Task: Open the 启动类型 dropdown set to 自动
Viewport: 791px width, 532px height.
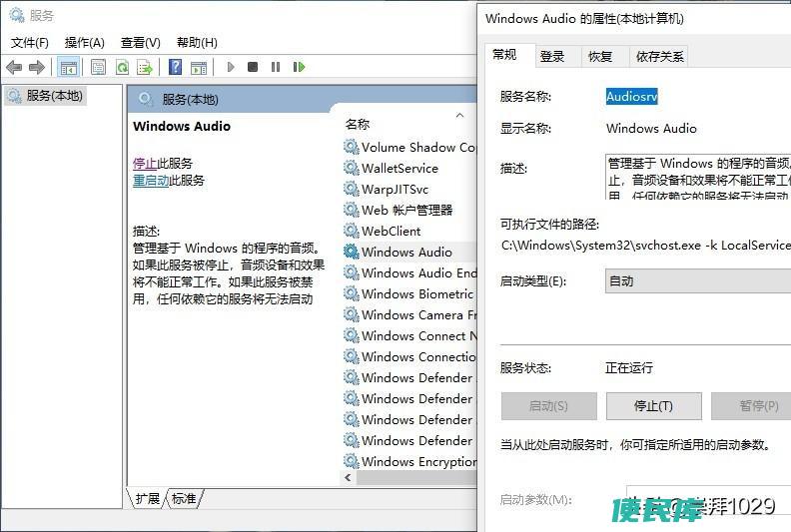Action: 698,280
